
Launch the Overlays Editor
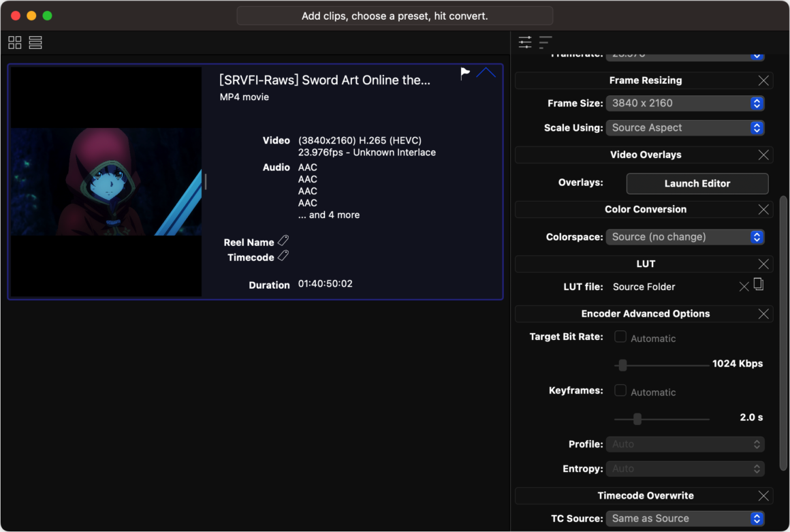(697, 184)
